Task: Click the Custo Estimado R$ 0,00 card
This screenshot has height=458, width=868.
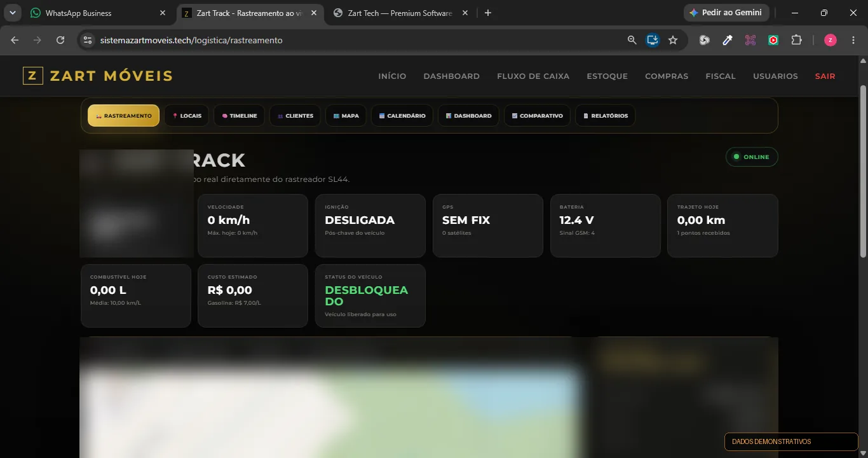Action: tap(253, 296)
